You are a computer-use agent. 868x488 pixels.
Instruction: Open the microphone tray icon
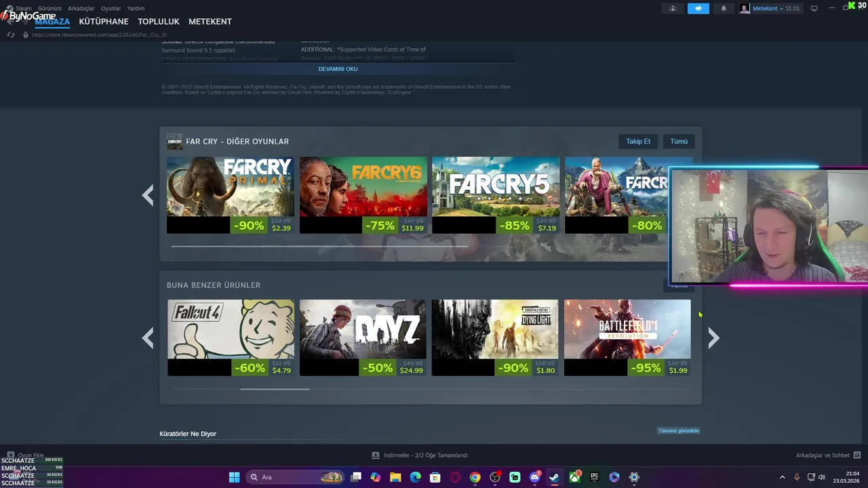point(797,477)
